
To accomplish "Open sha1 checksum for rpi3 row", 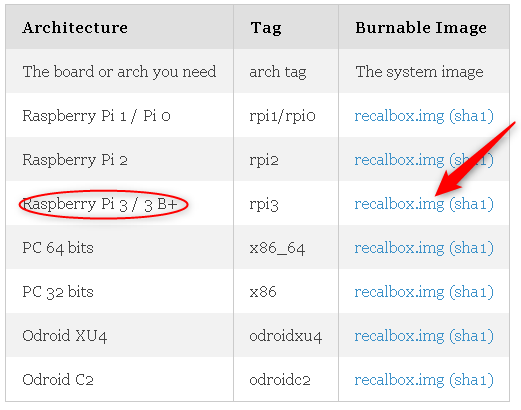I will (471, 204).
